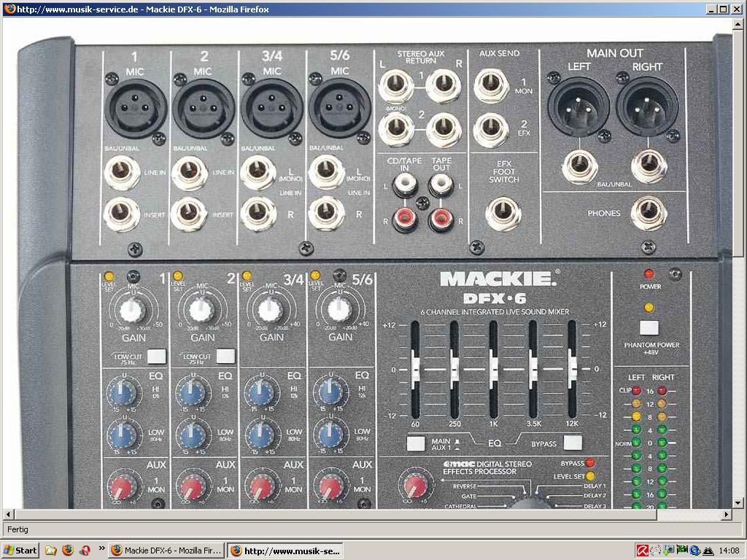Screen dimensions: 747x560
Task: Click the red effects processor level knob
Action: 415,486
